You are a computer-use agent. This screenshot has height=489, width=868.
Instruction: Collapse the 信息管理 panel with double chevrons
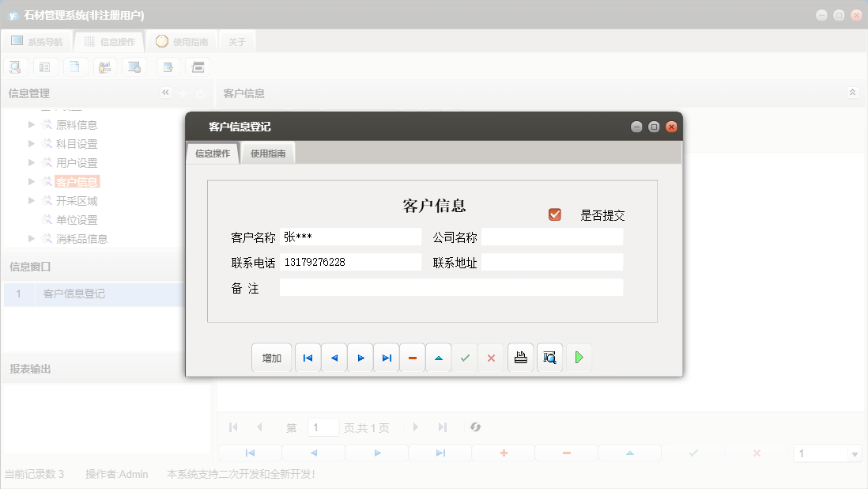pyautogui.click(x=166, y=93)
